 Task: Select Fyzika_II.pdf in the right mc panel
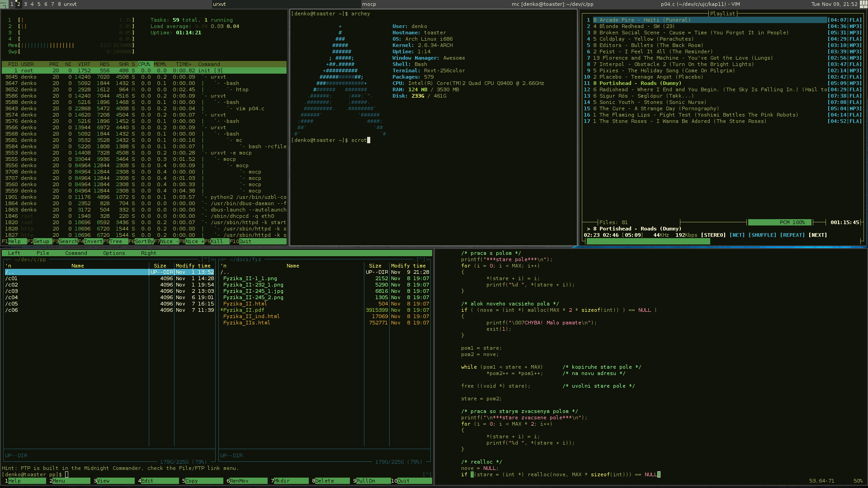325,310
